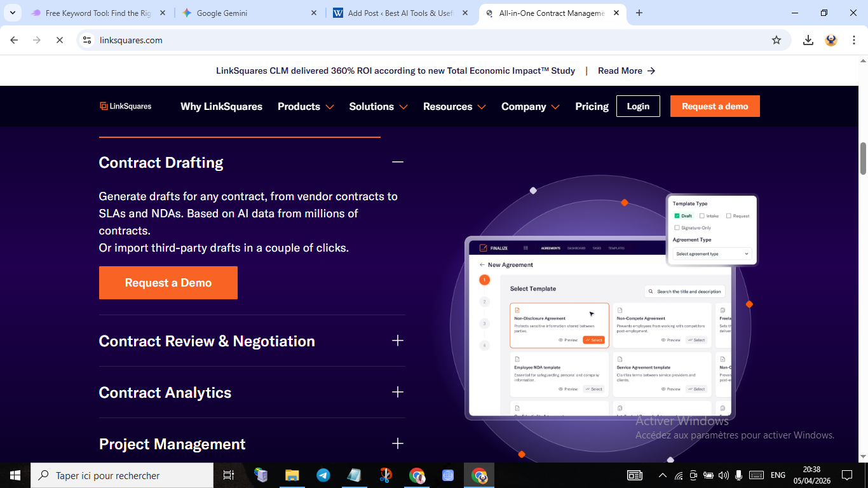Expand the Company dropdown menu

tap(530, 106)
